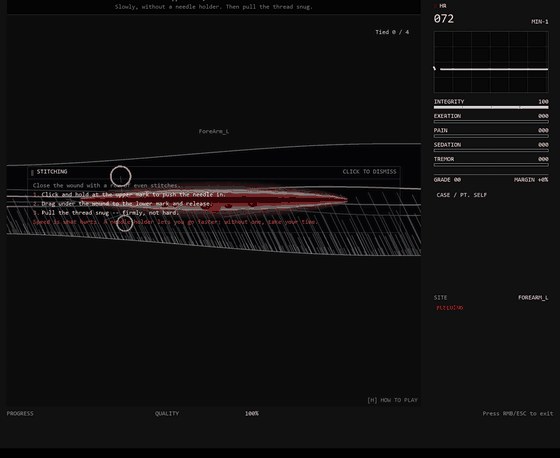Screen dimensions: 560x458
Task: Open the [H] HOW TO PLAY help
Action: tap(392, 400)
